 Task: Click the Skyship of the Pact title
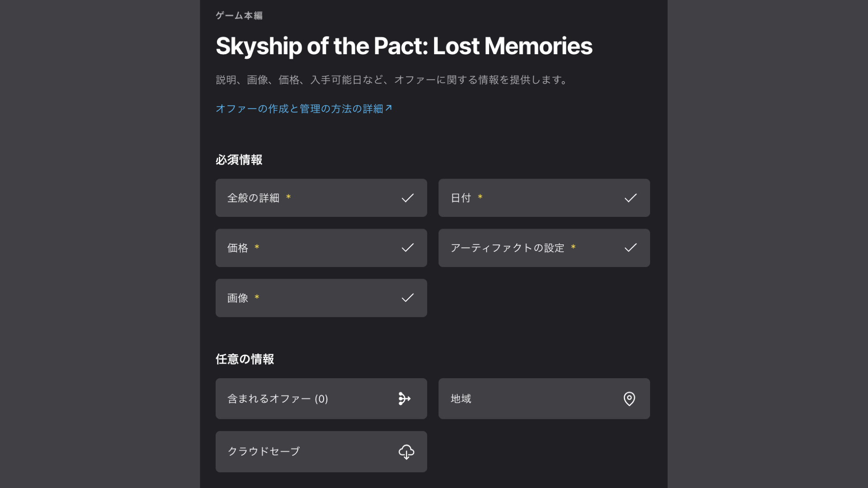pos(404,46)
